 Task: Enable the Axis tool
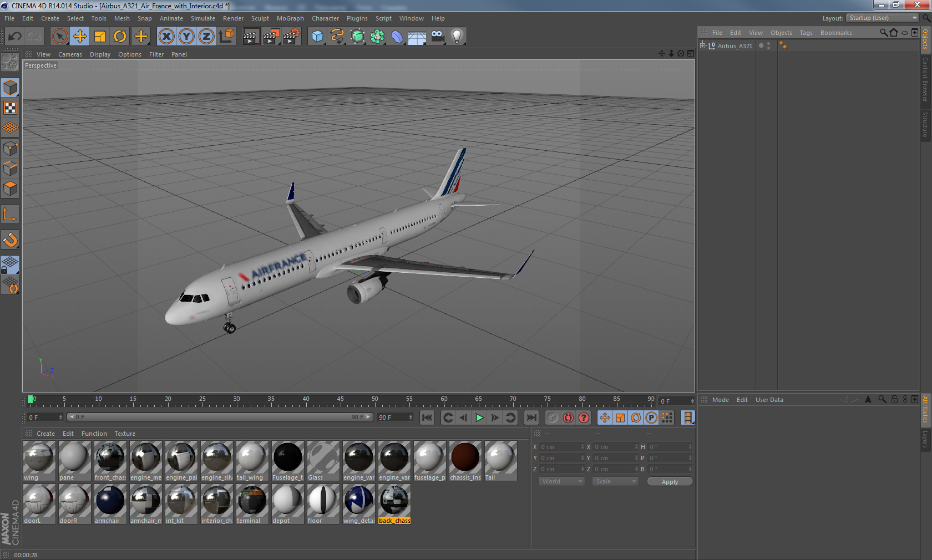point(10,215)
